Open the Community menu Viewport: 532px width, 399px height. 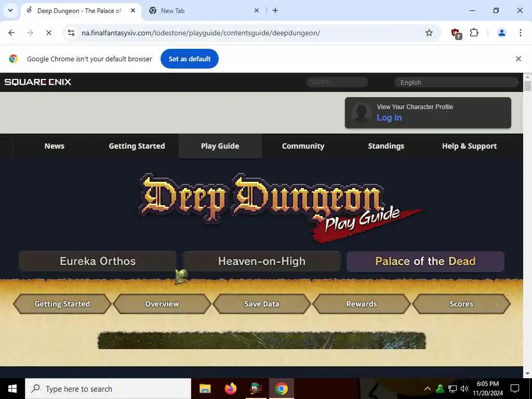(x=303, y=146)
